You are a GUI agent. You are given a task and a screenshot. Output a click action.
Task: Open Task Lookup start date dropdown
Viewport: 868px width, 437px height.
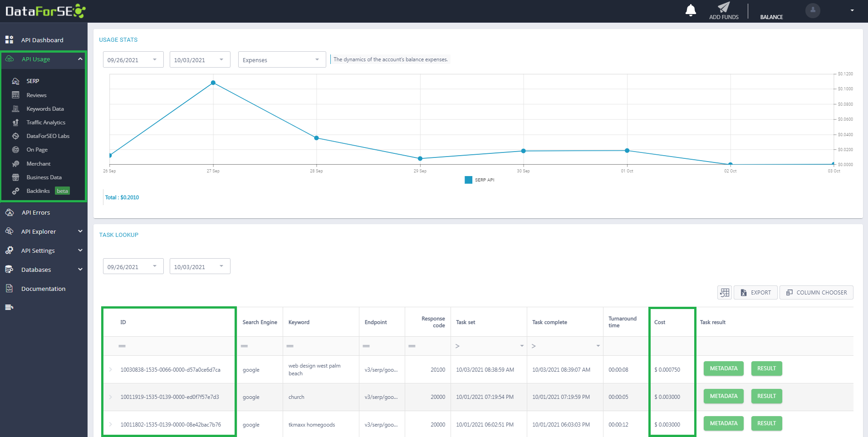133,266
